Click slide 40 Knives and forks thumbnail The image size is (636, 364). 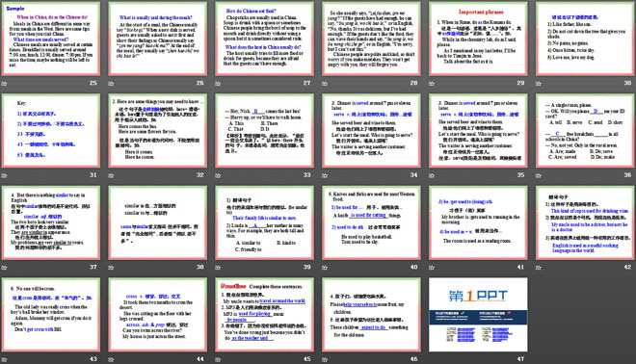tap(371, 222)
